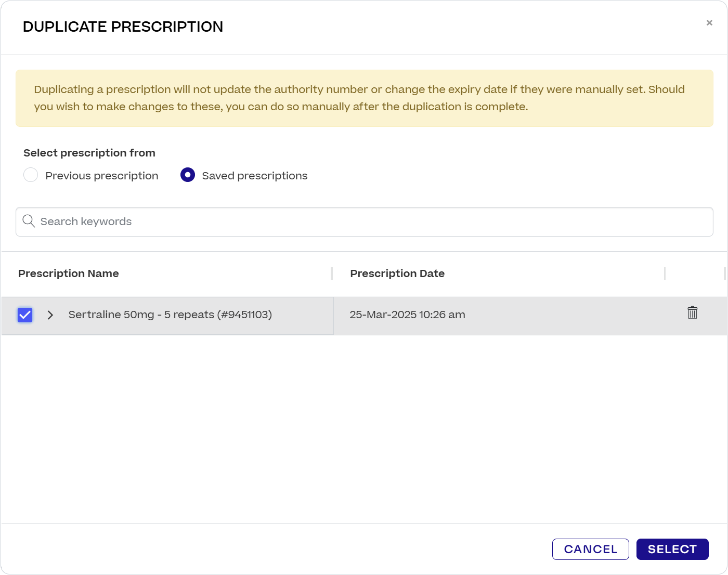Click resize handle right of Prescription Date column
This screenshot has height=575, width=728.
[x=665, y=273]
